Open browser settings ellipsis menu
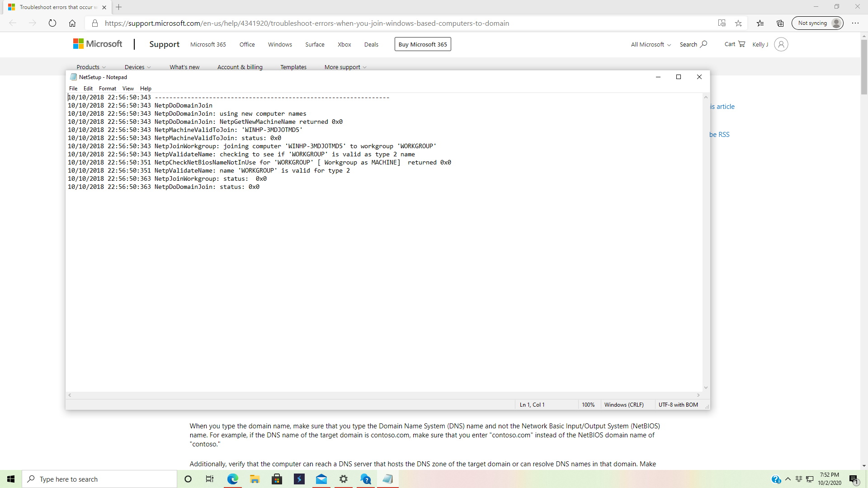868x488 pixels. coord(855,23)
